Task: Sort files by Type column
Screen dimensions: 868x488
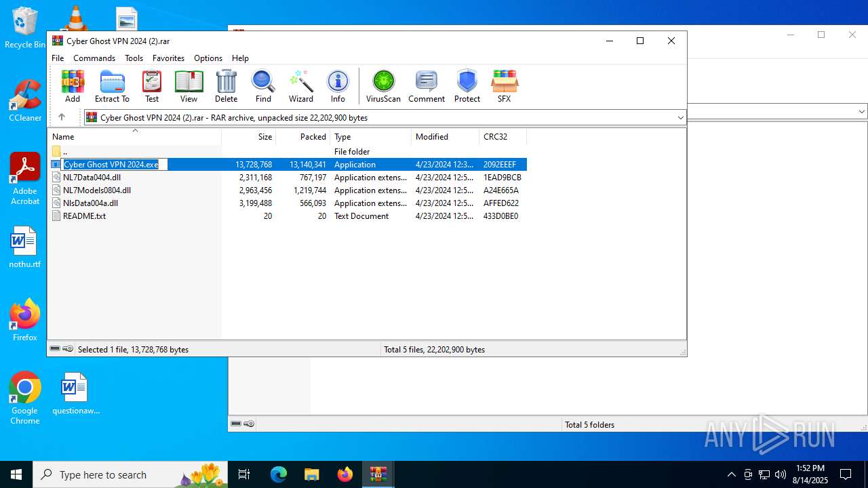Action: 371,136
